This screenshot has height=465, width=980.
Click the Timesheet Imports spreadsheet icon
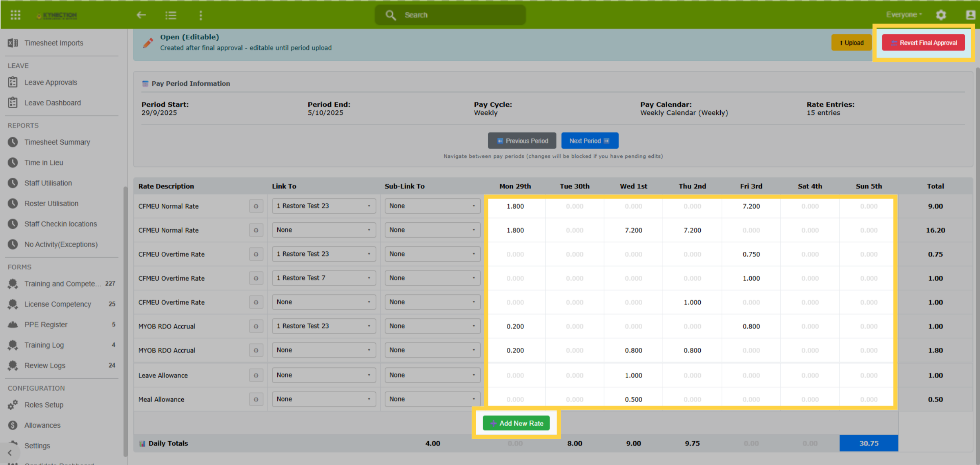point(13,43)
